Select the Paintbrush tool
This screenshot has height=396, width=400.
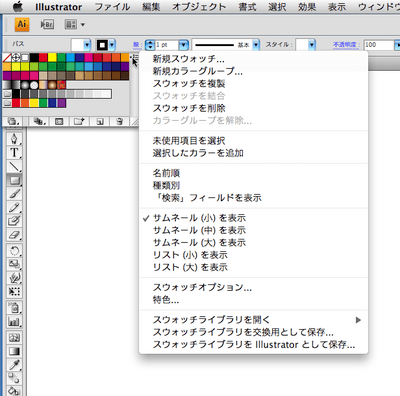tap(14, 194)
